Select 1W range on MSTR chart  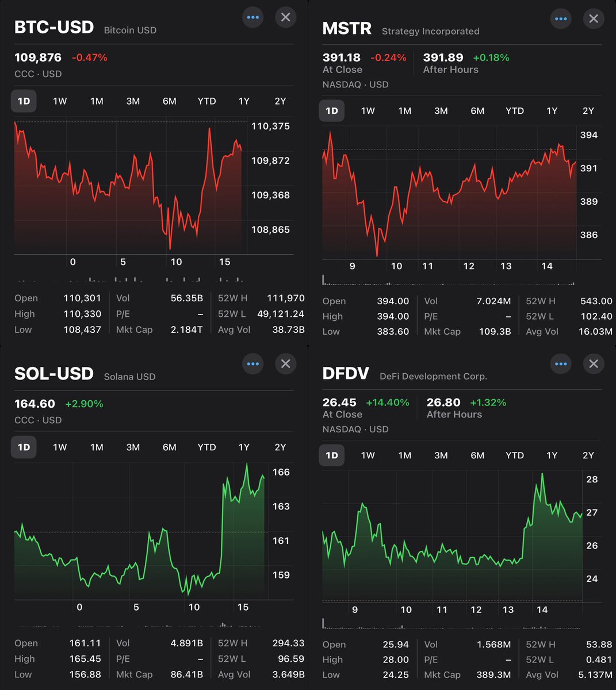click(368, 110)
